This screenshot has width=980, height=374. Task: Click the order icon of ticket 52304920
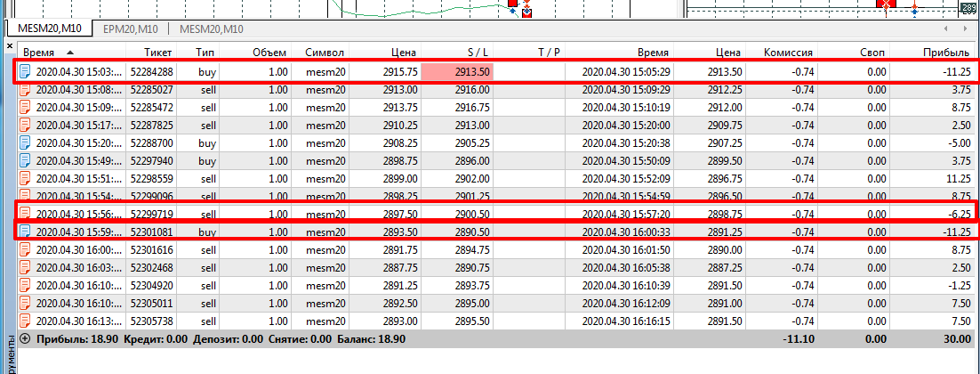[x=25, y=285]
